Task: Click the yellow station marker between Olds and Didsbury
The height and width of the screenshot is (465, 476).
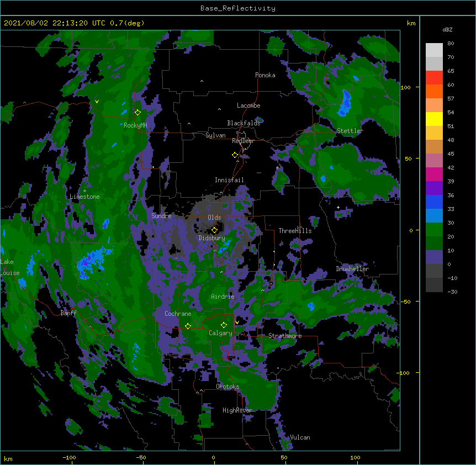Action: click(x=215, y=230)
